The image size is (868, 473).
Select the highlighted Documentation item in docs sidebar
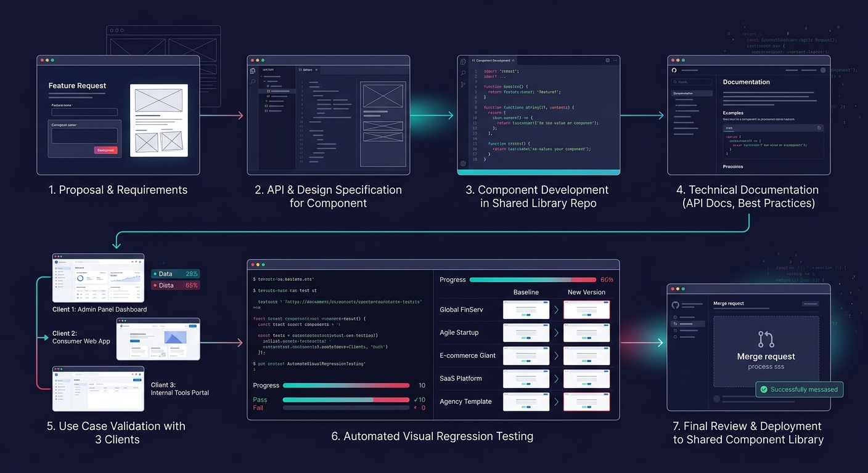click(x=692, y=93)
